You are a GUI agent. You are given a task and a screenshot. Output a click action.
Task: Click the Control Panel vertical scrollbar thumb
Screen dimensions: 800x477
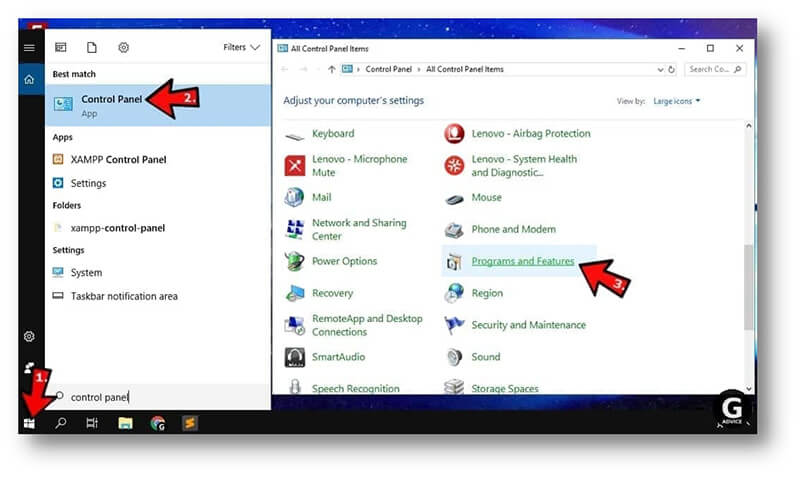coord(748,287)
